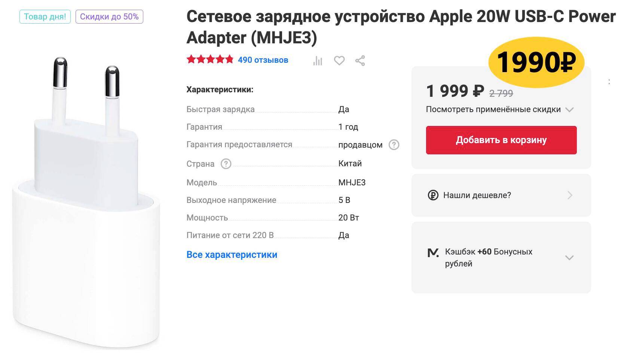Click the compare bar-chart icon
The width and height of the screenshot is (621, 364).
click(318, 61)
